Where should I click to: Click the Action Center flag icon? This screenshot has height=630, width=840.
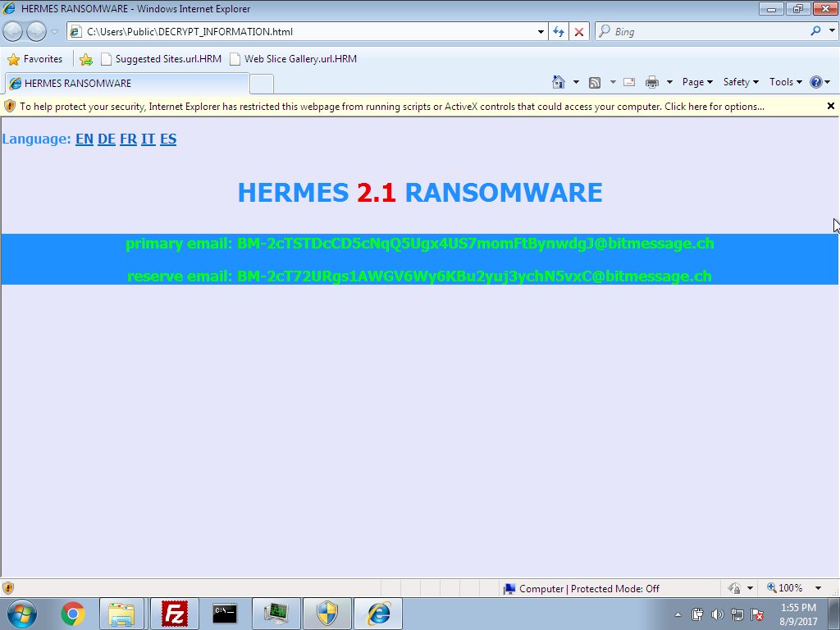pos(757,614)
